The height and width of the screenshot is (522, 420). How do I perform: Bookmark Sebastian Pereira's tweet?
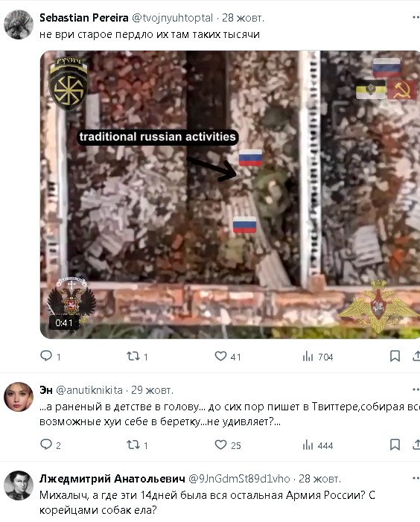(395, 356)
